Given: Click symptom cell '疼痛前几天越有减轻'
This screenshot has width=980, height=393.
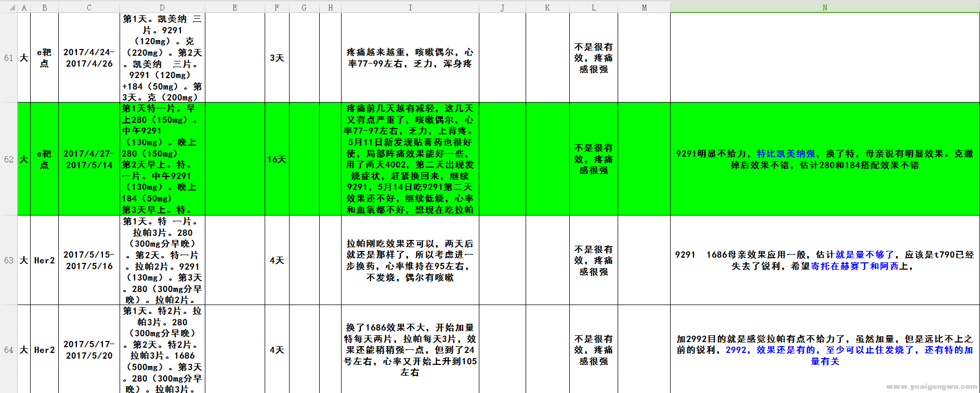Looking at the screenshot, I should click(410, 159).
